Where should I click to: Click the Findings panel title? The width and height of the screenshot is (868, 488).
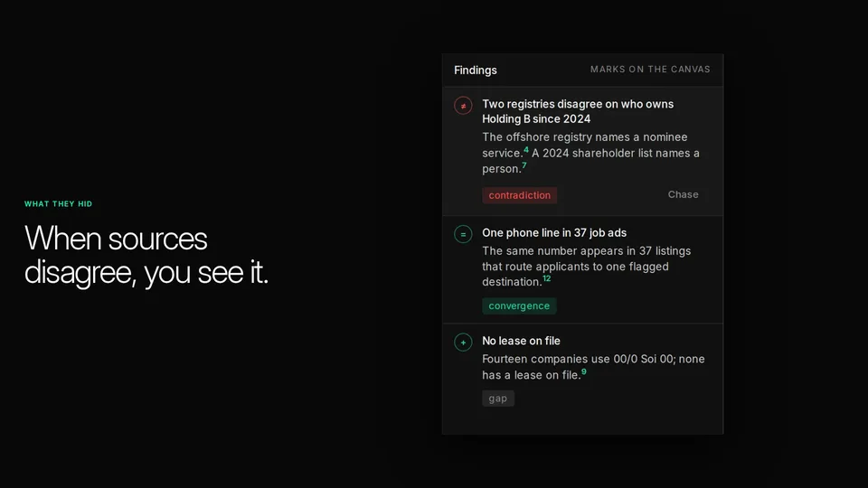tap(475, 70)
